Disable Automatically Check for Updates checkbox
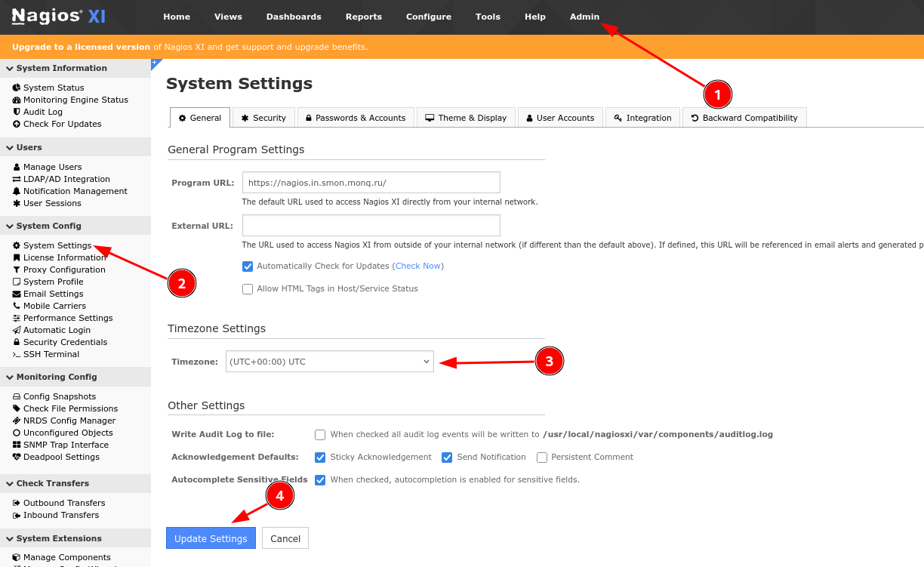Image resolution: width=924 pixels, height=567 pixels. pyautogui.click(x=248, y=267)
